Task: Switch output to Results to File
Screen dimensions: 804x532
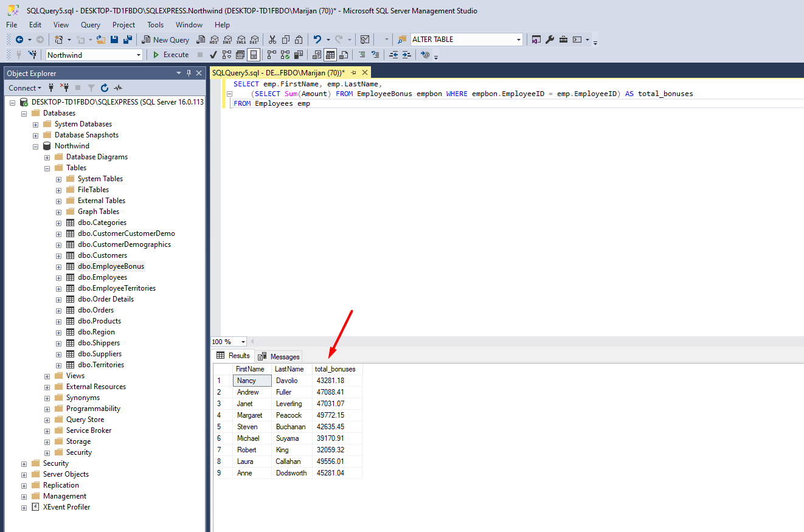Action: point(344,55)
